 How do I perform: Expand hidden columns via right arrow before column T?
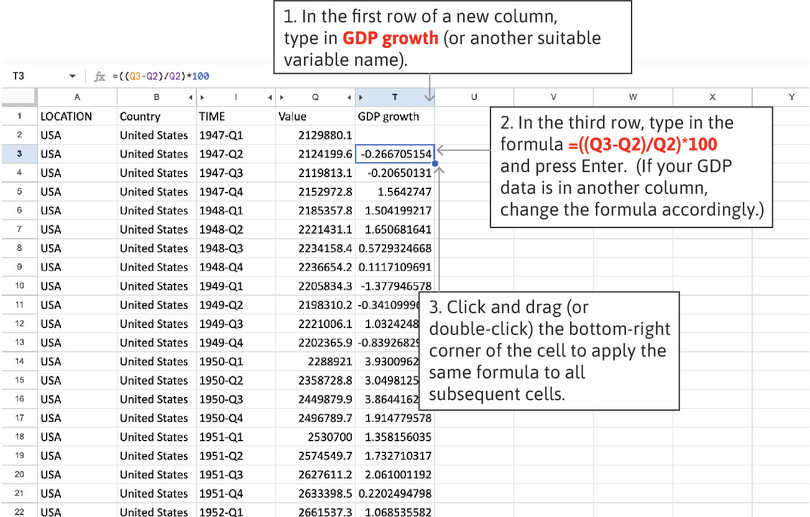361,97
